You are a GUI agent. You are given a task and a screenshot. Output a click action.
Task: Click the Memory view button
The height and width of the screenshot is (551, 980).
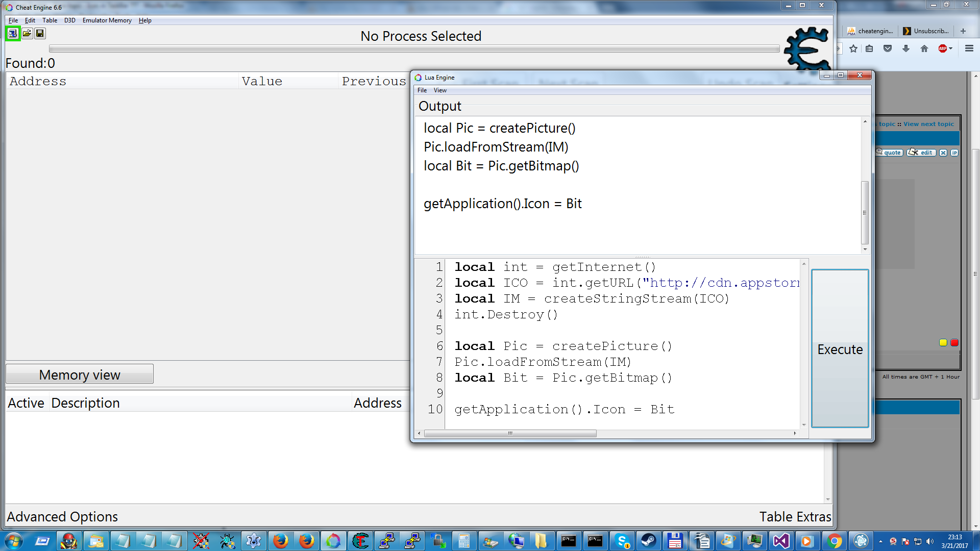pos(79,375)
